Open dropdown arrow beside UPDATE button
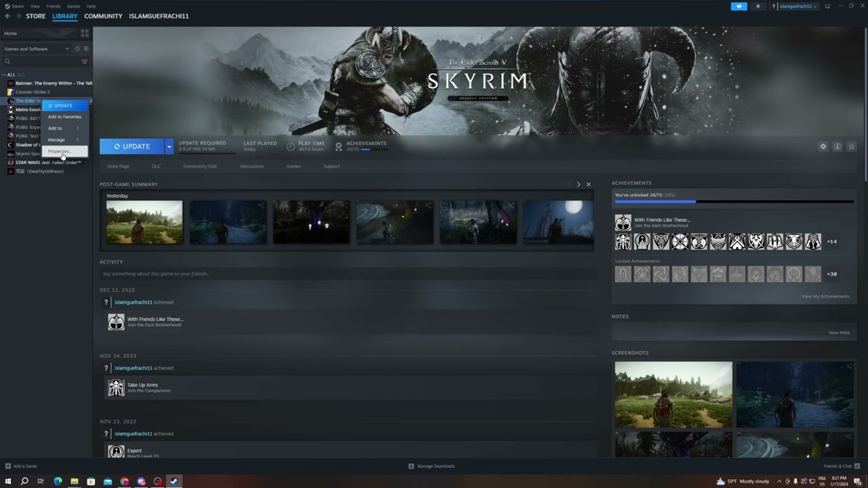The width and height of the screenshot is (868, 488). [169, 146]
